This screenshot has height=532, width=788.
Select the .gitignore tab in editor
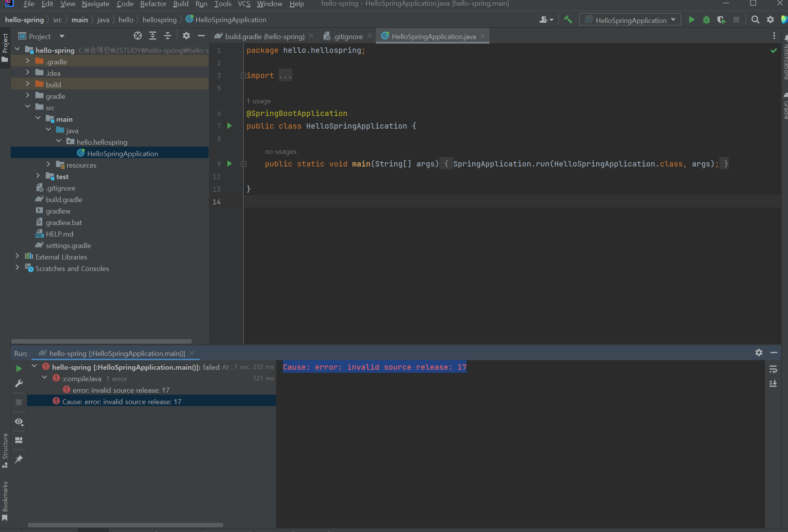click(x=344, y=36)
